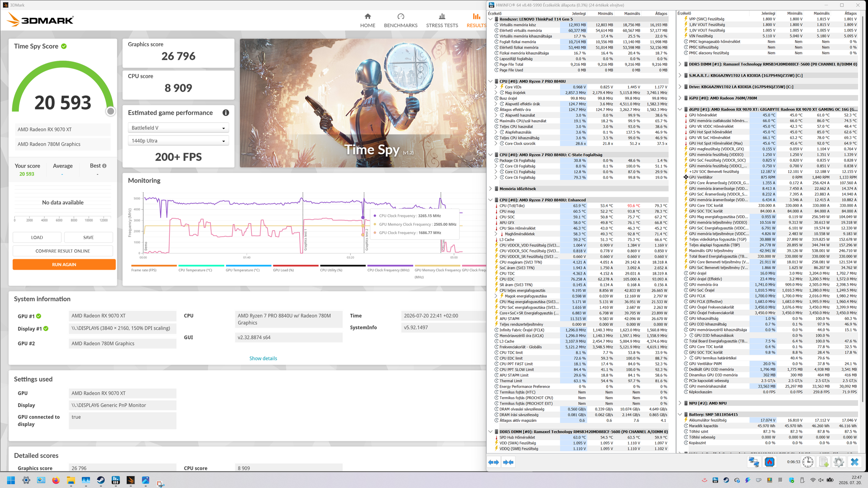
Task: Open 3DMark Home via the house icon
Action: 368,16
